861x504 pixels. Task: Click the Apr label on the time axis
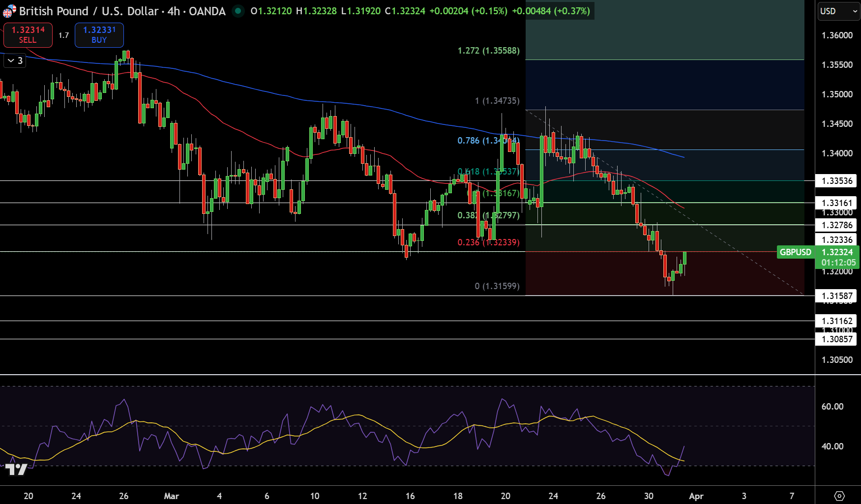pos(696,496)
